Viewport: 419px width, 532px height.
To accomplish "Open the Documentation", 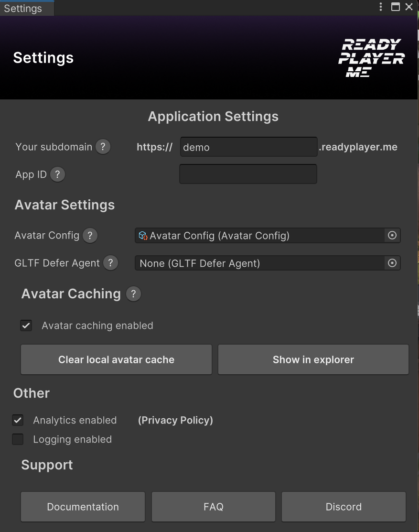I will 82,507.
